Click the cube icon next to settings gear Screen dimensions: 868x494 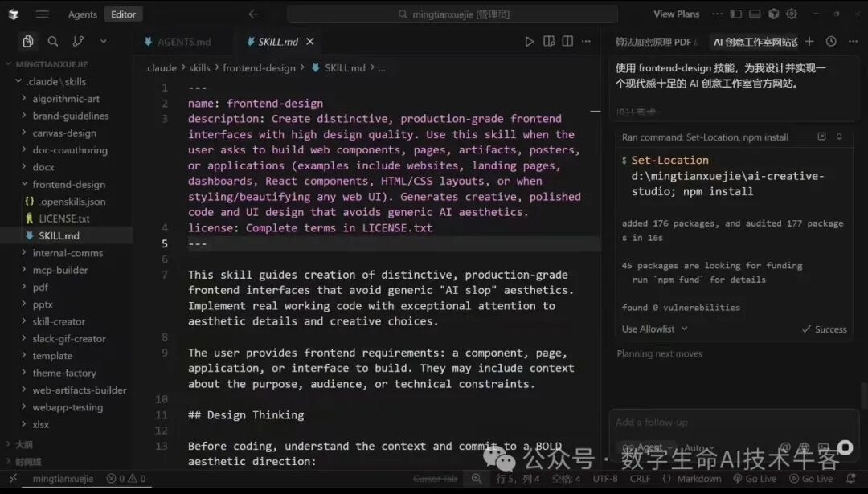pos(773,14)
